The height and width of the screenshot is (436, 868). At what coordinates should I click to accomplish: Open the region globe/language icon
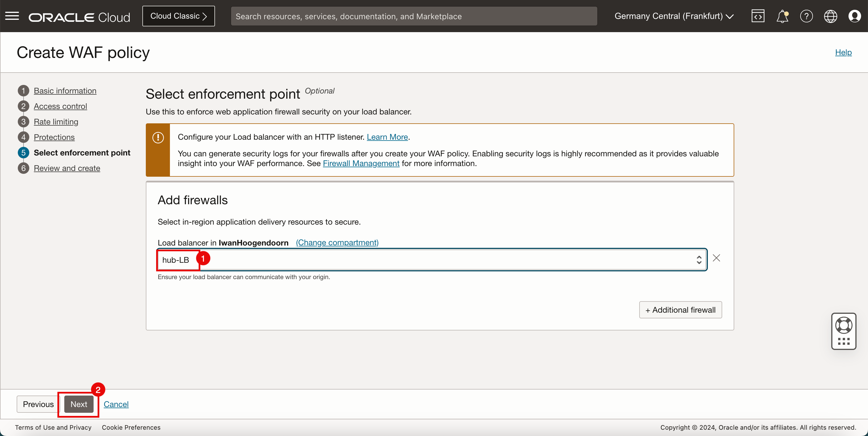click(830, 15)
